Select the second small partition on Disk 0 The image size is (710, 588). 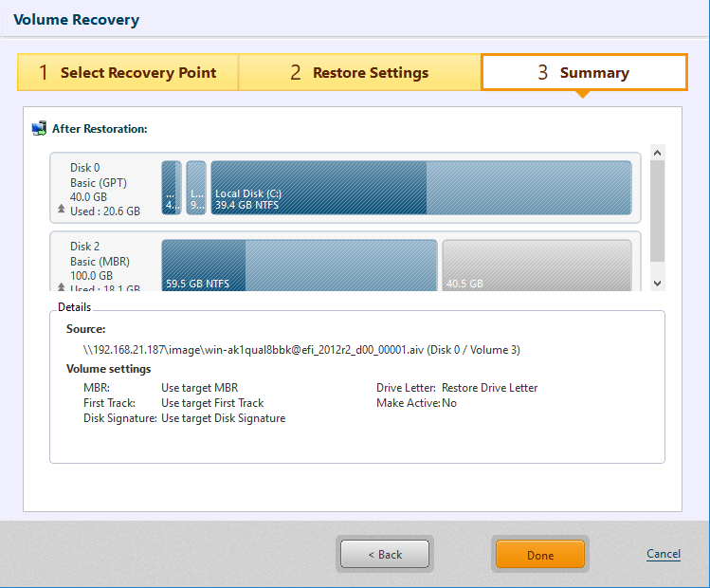tap(196, 187)
